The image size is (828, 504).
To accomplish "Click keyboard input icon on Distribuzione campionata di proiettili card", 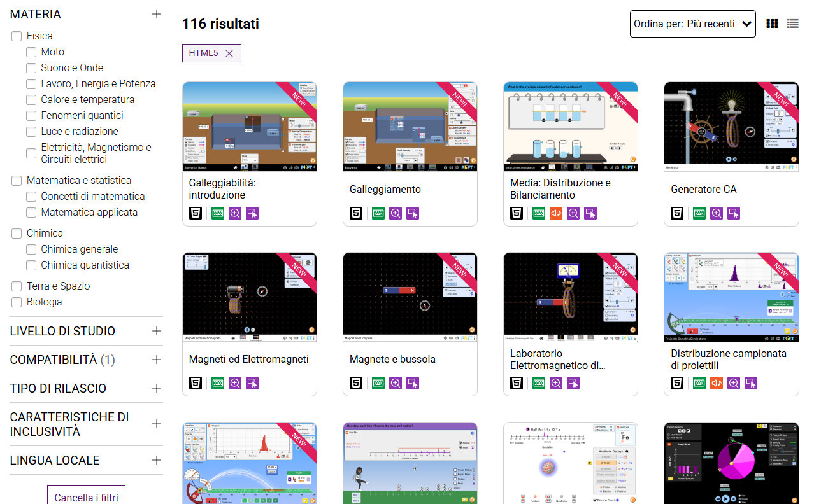I will [699, 383].
